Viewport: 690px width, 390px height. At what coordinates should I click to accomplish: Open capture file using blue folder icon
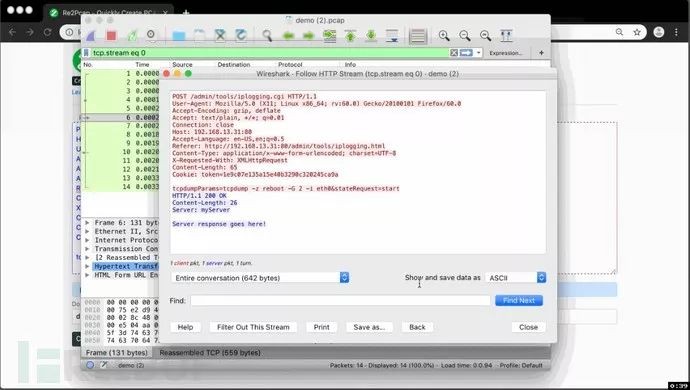(x=179, y=36)
